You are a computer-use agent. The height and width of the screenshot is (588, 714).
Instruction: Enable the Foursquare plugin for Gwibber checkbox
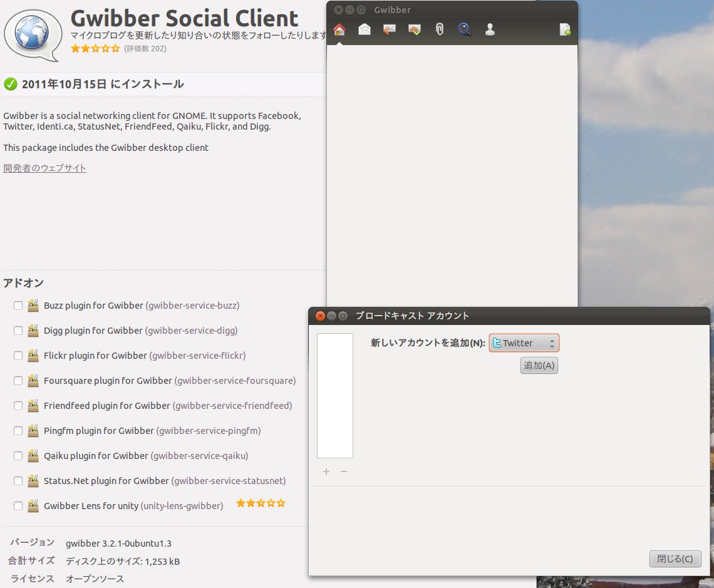pyautogui.click(x=18, y=381)
